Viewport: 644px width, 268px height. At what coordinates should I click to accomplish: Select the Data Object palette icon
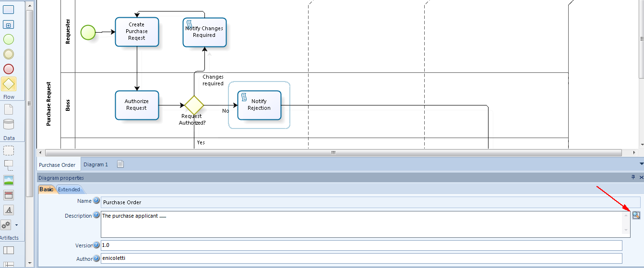[x=9, y=109]
